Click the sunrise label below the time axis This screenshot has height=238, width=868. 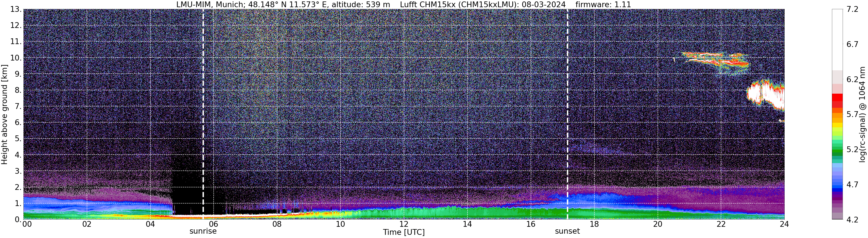click(203, 231)
